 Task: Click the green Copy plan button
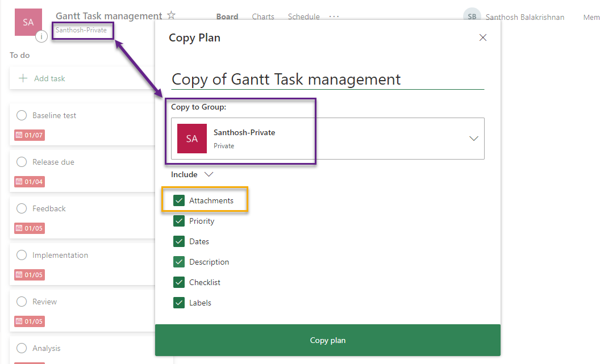pos(327,340)
